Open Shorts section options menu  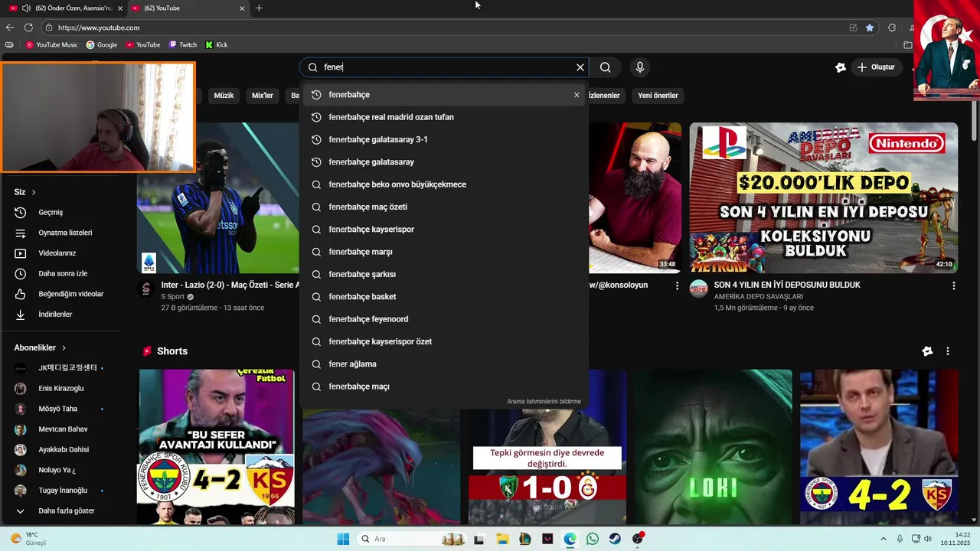coord(948,351)
